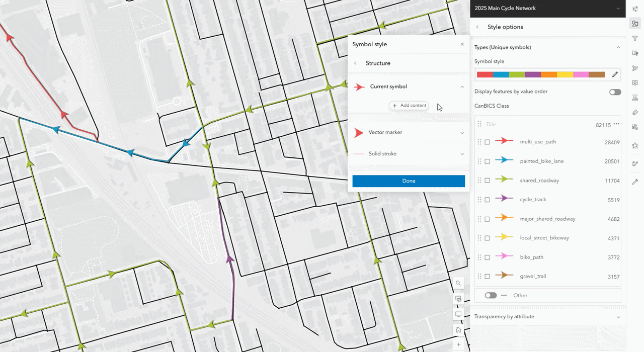Edit symbol style with the pencil icon
Viewport: 644px width, 352px height.
point(615,74)
